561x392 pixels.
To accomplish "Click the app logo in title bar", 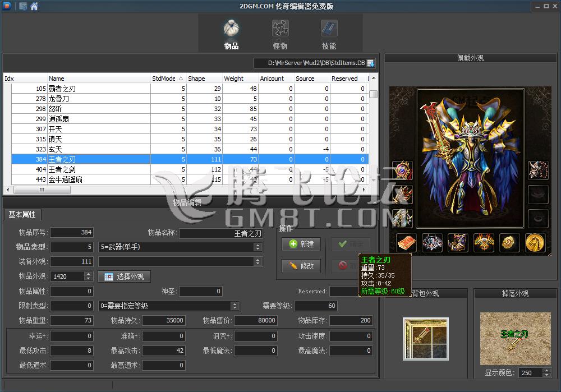I will (x=7, y=6).
